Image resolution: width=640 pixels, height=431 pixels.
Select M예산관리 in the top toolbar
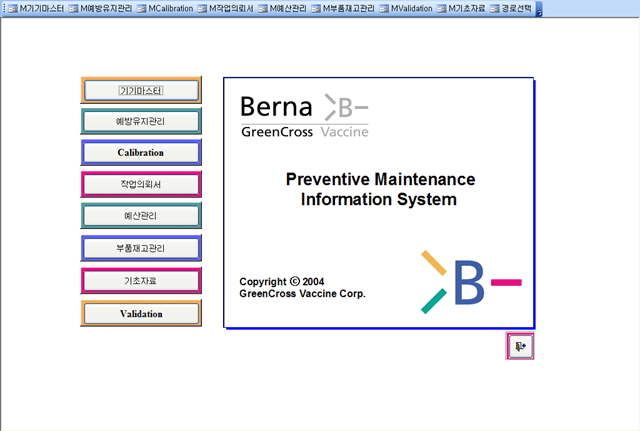click(x=283, y=9)
